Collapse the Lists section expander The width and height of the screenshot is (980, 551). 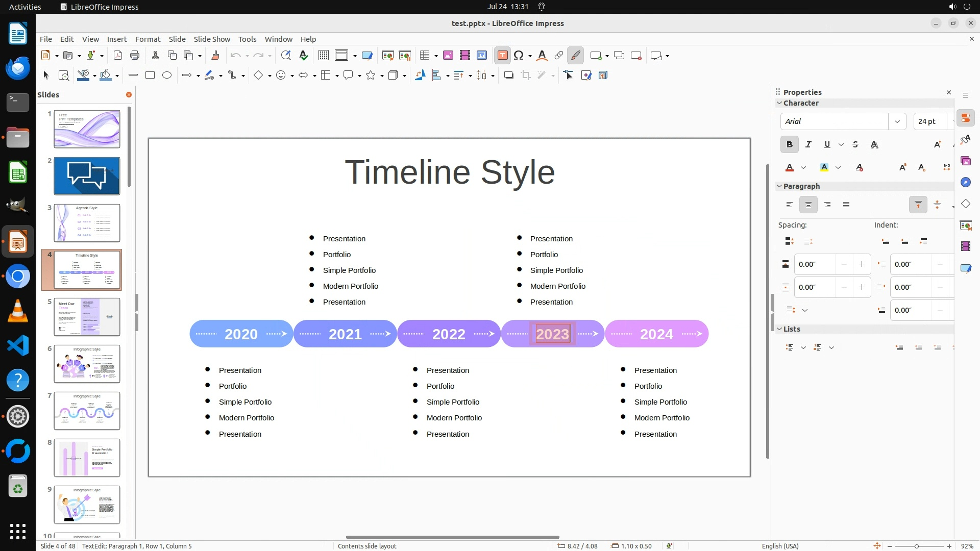(779, 329)
